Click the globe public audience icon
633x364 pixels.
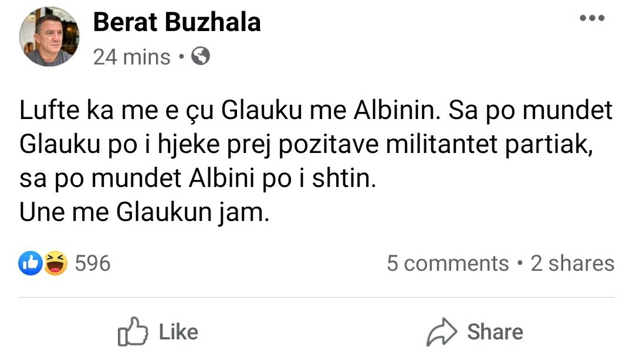(x=201, y=57)
